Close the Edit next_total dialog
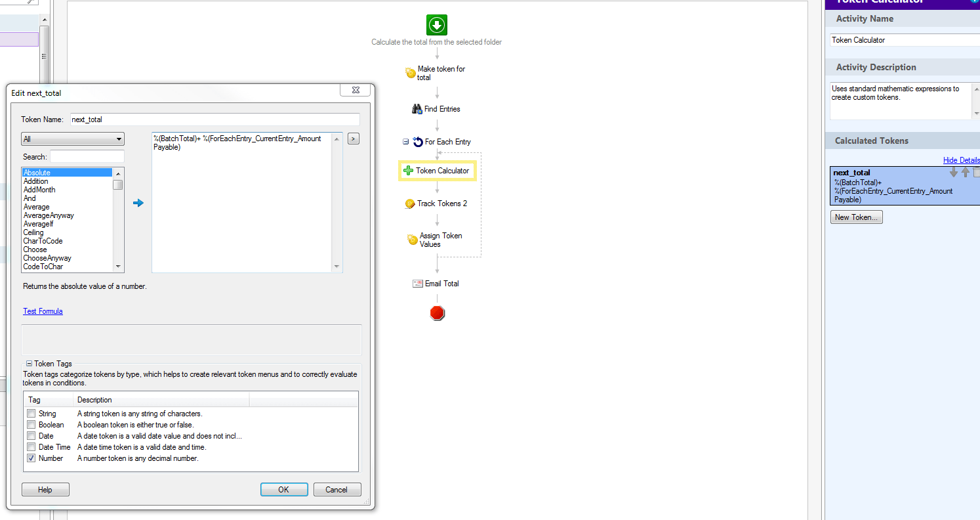 [x=355, y=91]
